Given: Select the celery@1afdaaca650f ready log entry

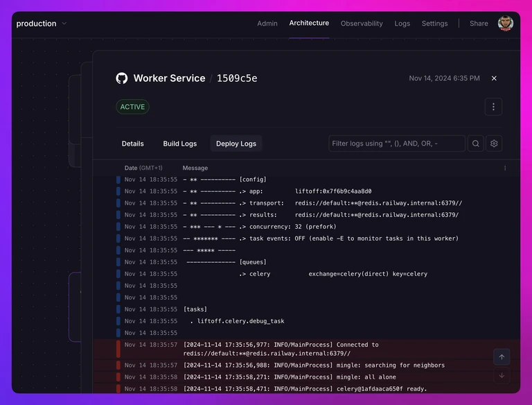Looking at the screenshot, I should (306, 388).
